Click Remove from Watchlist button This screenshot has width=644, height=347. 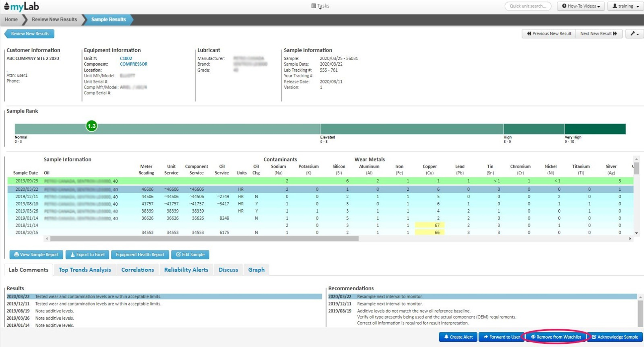pyautogui.click(x=556, y=337)
